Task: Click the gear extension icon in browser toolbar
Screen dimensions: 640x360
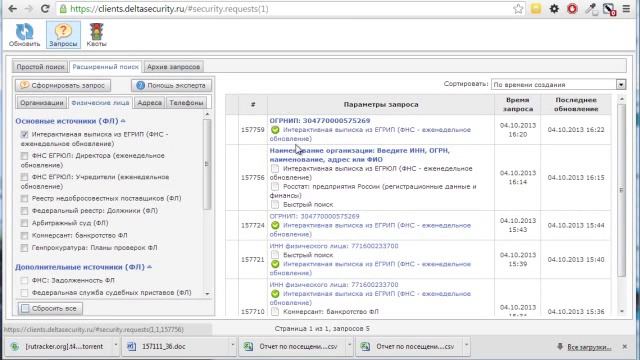Action: [554, 9]
